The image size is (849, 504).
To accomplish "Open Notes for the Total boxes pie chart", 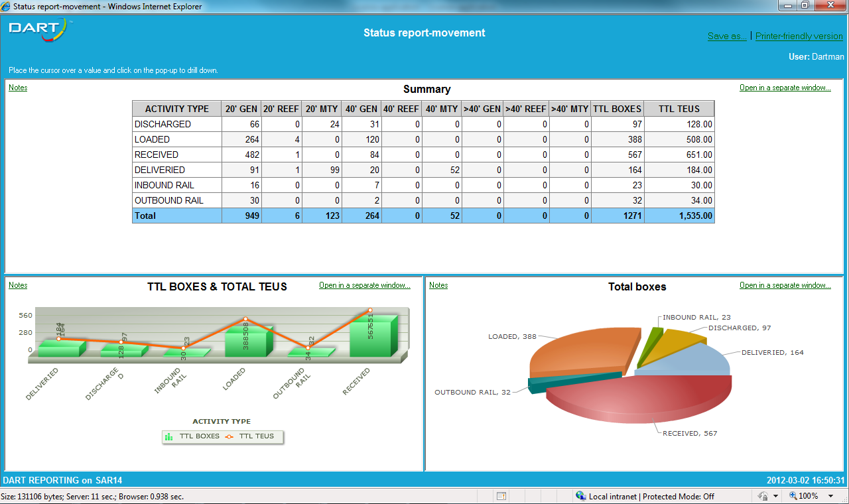I will click(438, 285).
